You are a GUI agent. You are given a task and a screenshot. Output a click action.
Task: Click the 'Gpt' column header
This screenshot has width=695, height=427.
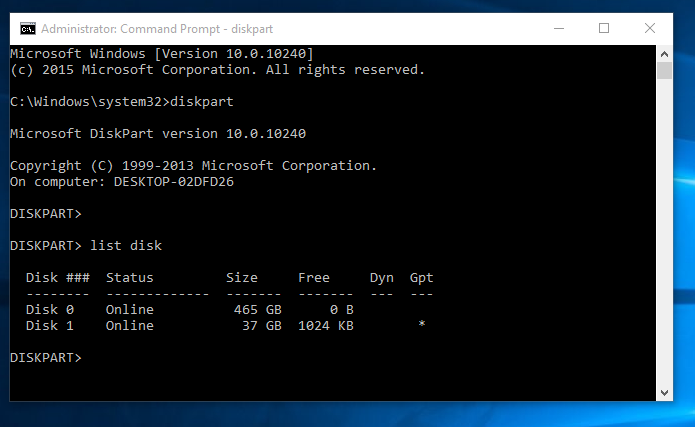(421, 278)
